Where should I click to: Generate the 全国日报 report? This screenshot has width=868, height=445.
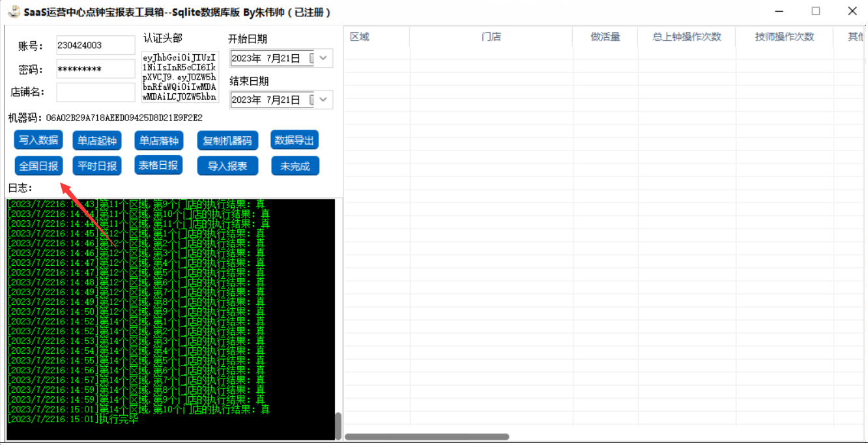click(38, 166)
